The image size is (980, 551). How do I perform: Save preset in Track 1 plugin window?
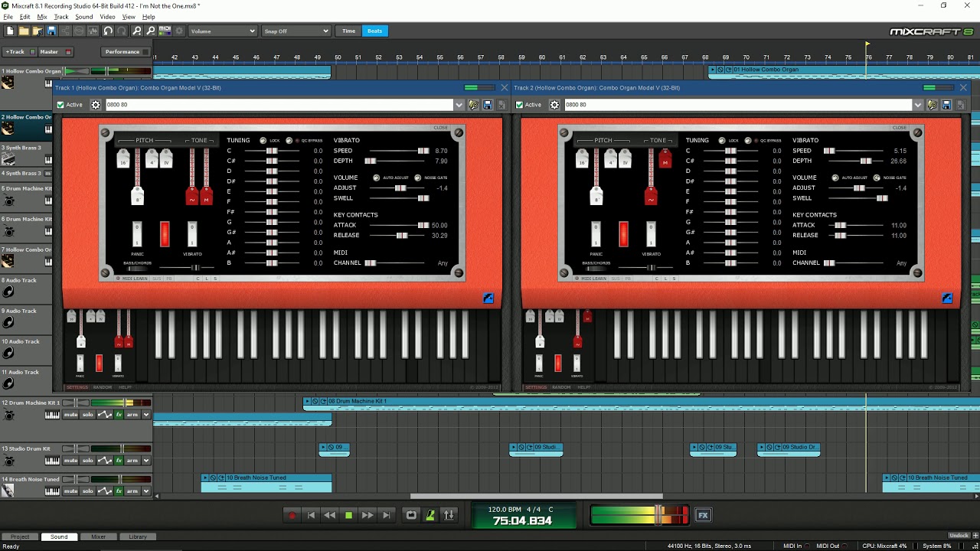(x=487, y=105)
